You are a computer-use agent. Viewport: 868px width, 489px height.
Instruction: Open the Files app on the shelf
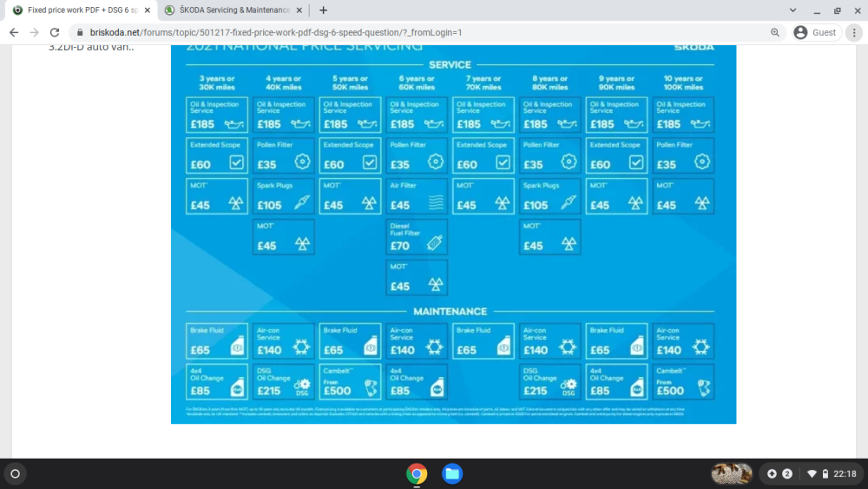click(x=452, y=473)
